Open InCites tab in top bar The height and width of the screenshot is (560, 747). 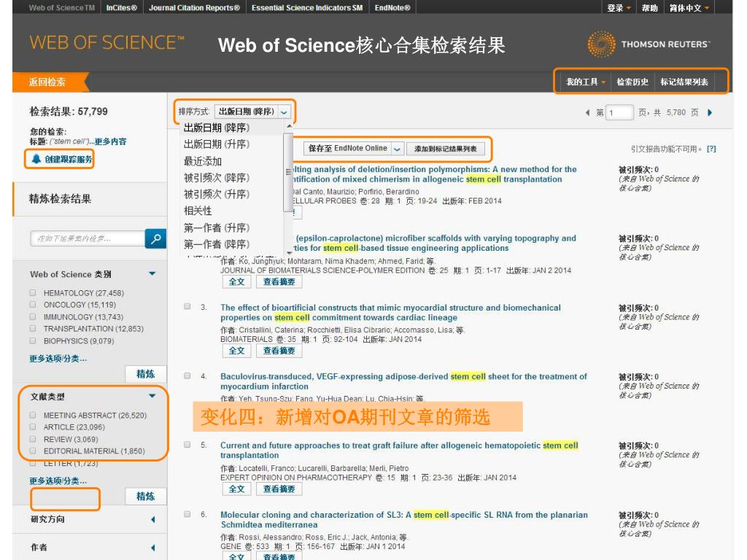(122, 7)
